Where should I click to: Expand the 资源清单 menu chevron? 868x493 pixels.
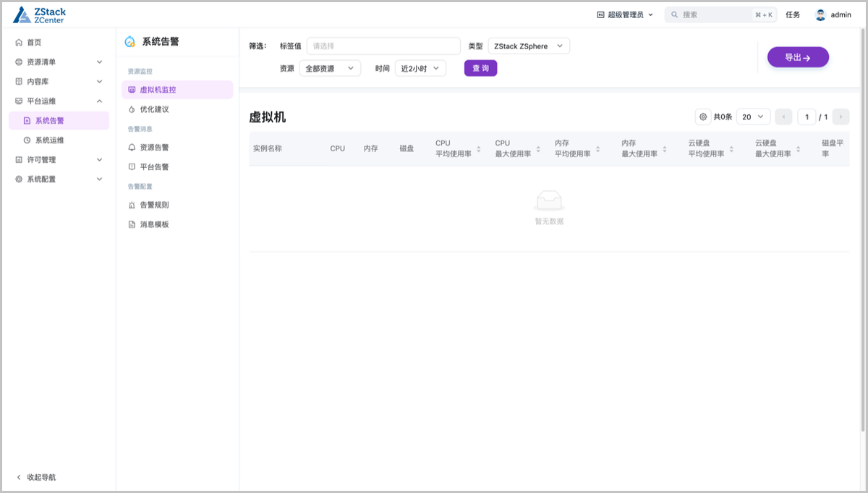[x=100, y=62]
